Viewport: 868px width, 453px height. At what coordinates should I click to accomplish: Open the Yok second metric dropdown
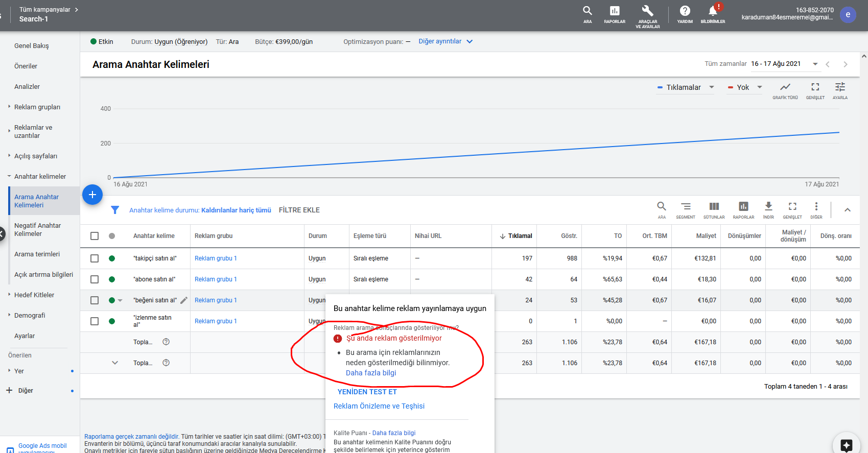tap(745, 87)
